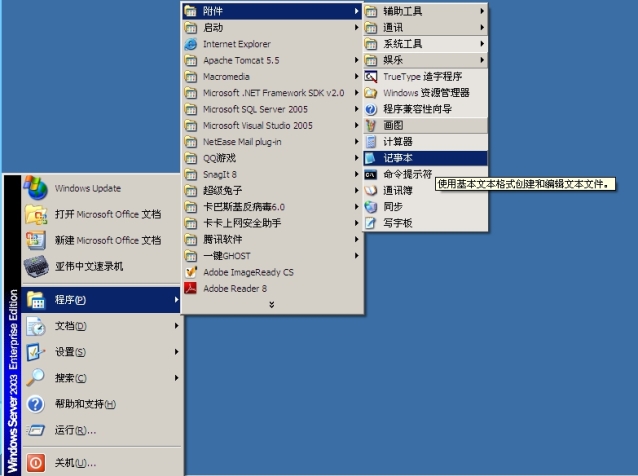Click the 运行(R) run icon

[x=35, y=430]
